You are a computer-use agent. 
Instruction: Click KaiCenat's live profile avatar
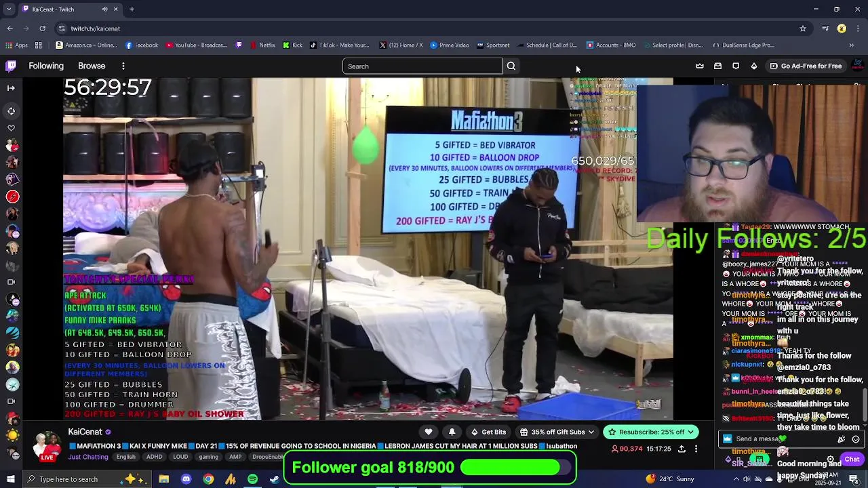pyautogui.click(x=47, y=445)
